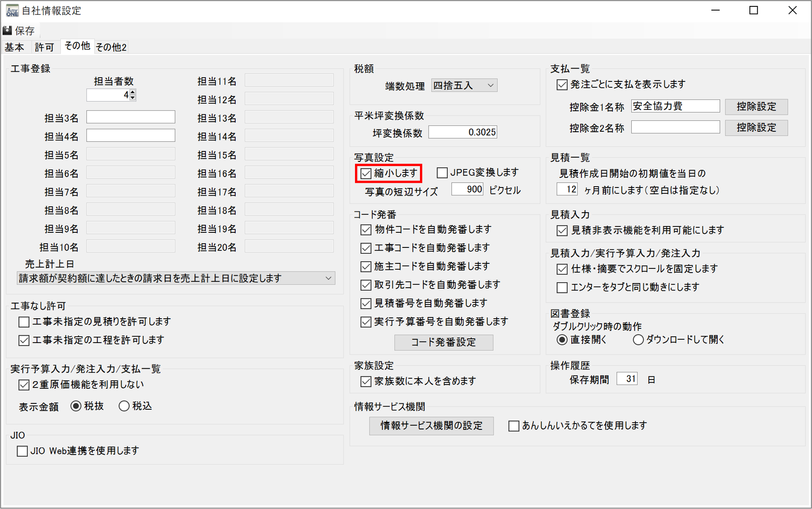Click the コード発番設定 button
The height and width of the screenshot is (509, 812).
coord(443,342)
